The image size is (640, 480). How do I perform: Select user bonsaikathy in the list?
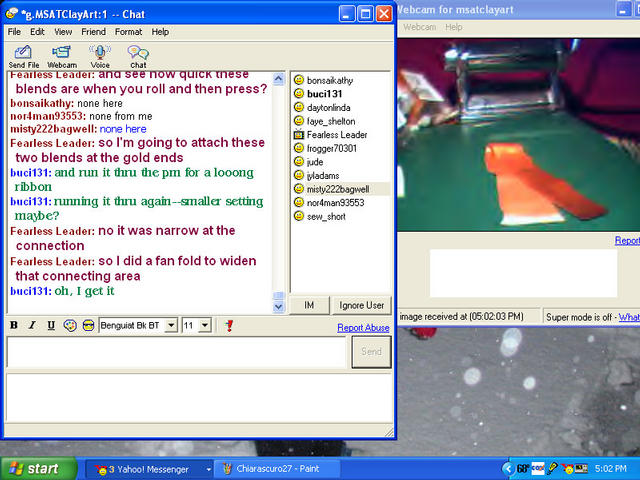pyautogui.click(x=330, y=80)
